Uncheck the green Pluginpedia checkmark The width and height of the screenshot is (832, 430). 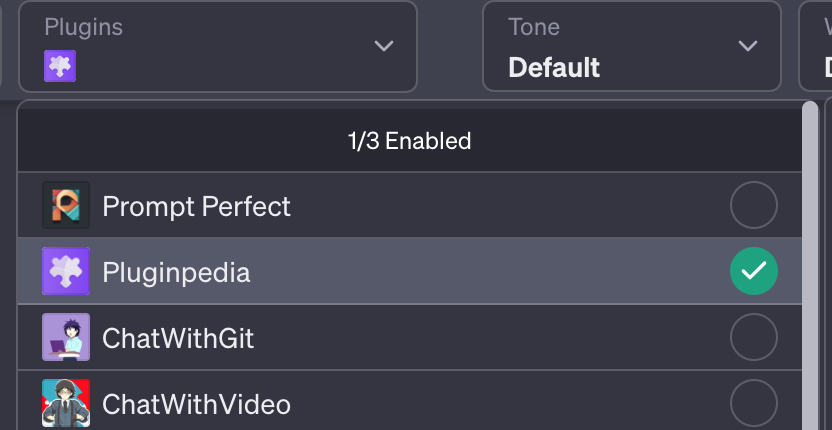[753, 271]
